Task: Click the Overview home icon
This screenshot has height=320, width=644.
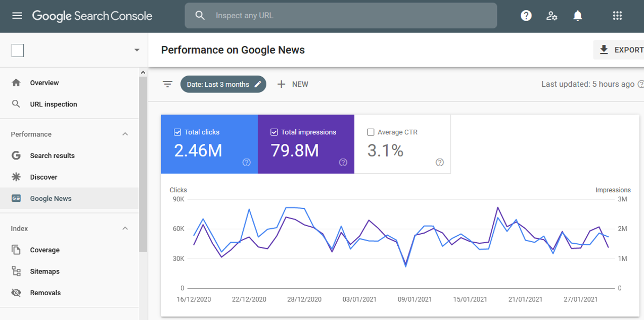Action: tap(16, 83)
